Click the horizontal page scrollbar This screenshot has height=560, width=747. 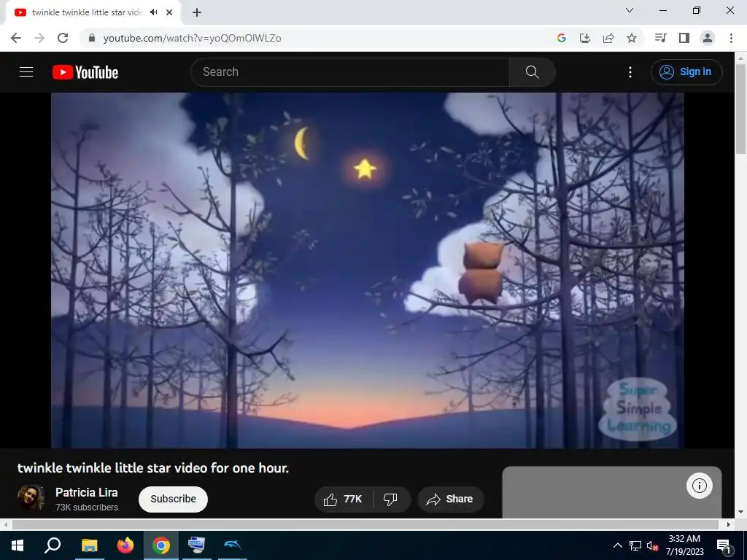pos(365,524)
